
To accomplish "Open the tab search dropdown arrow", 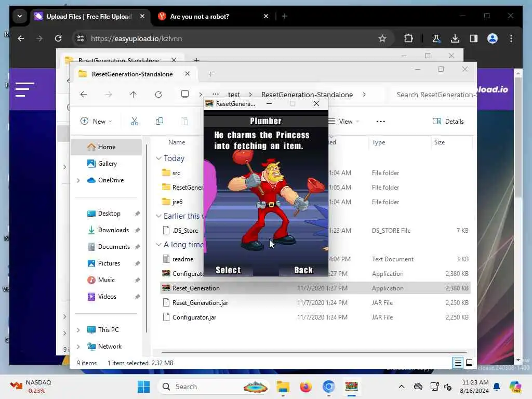I will click(x=20, y=16).
